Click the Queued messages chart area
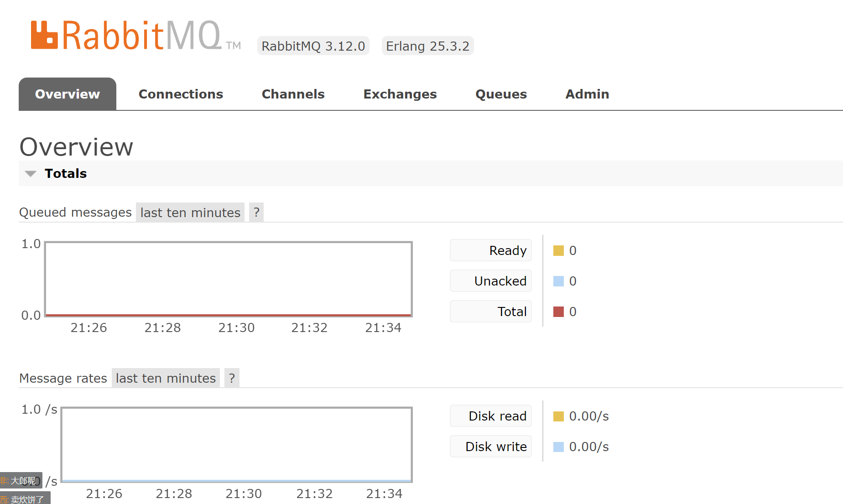843x504 pixels. (x=229, y=279)
